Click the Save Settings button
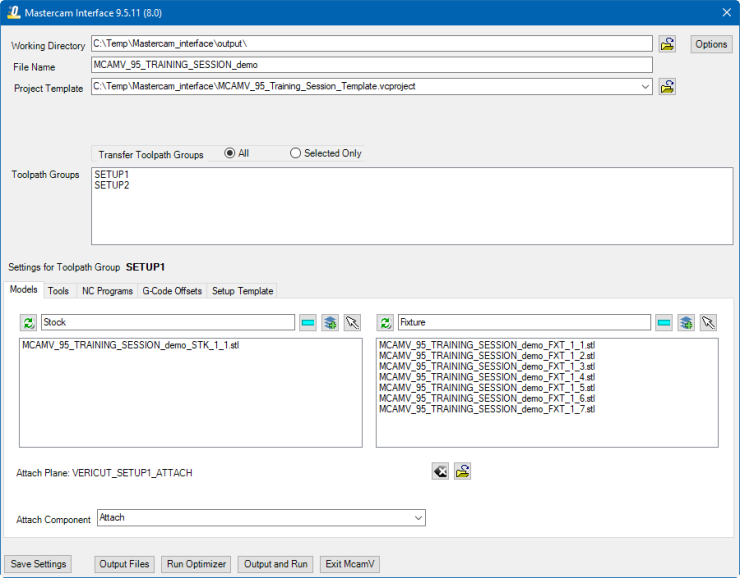The image size is (740, 578). pos(38,564)
